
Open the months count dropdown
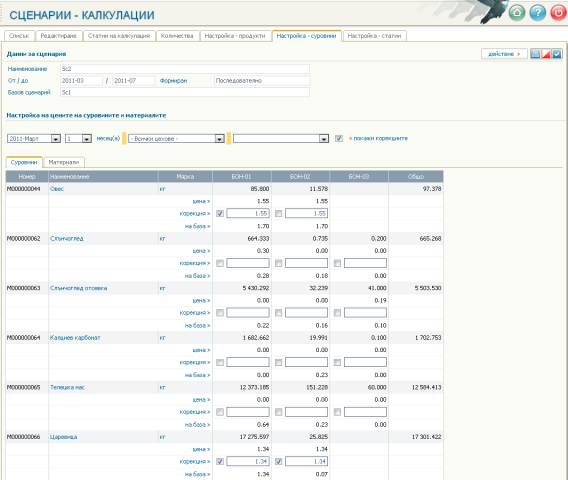coord(78,138)
